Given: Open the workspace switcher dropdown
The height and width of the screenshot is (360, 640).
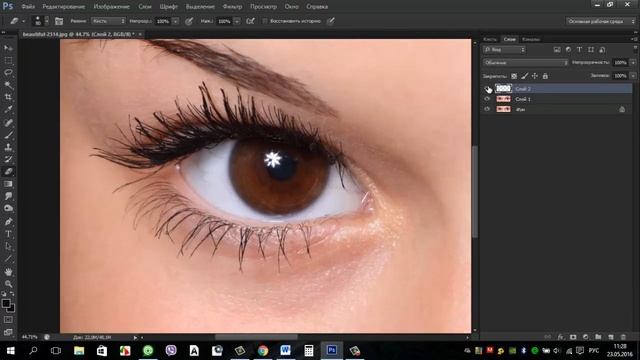Looking at the screenshot, I should [x=601, y=21].
